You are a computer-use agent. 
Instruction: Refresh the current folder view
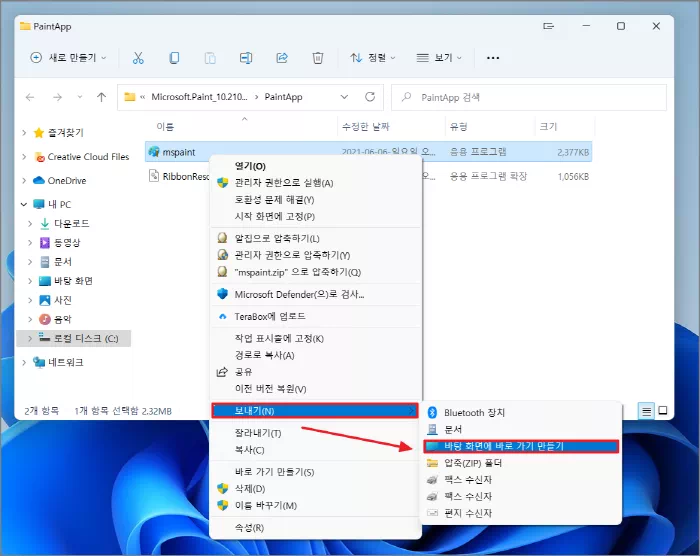click(x=370, y=96)
